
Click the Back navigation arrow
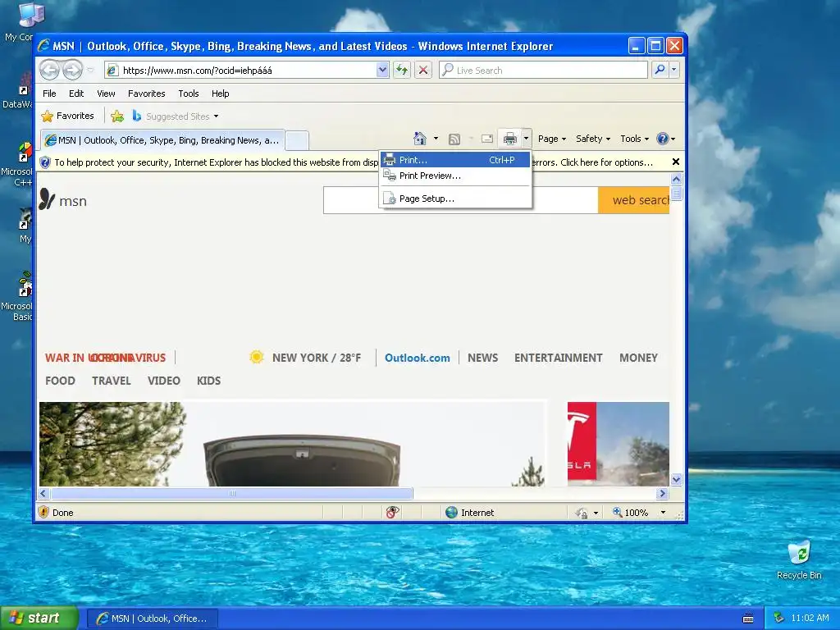pyautogui.click(x=49, y=70)
